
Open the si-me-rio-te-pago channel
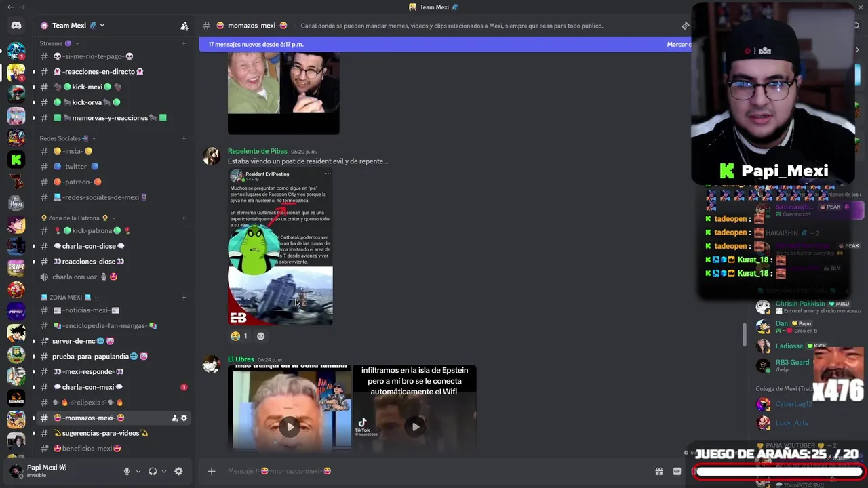113,56
